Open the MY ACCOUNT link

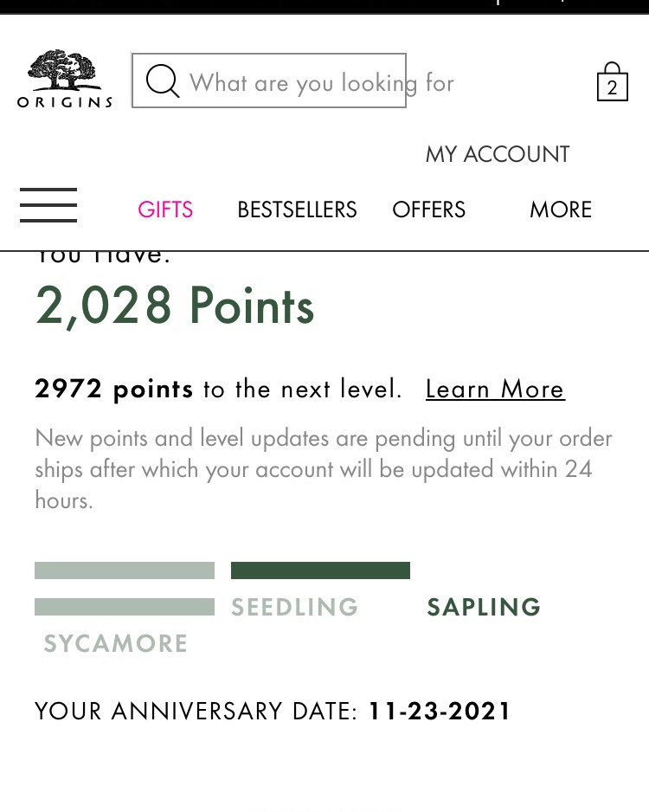[x=498, y=154]
